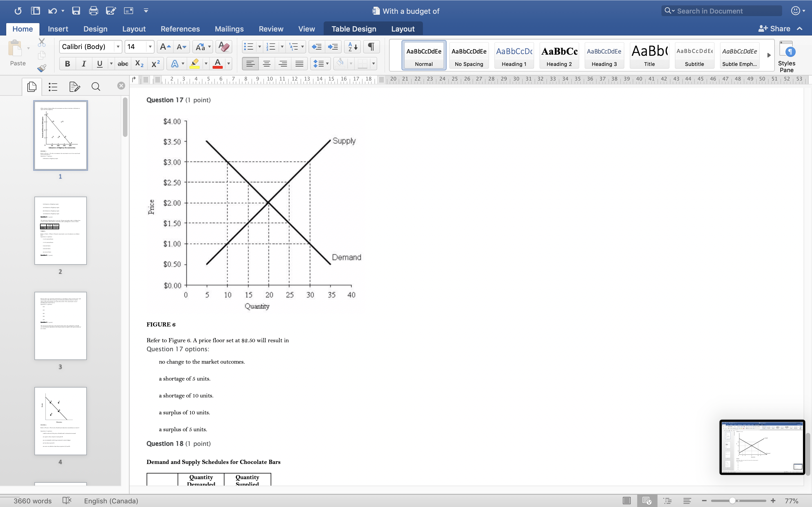
Task: Toggle Italic formatting
Action: click(x=83, y=64)
